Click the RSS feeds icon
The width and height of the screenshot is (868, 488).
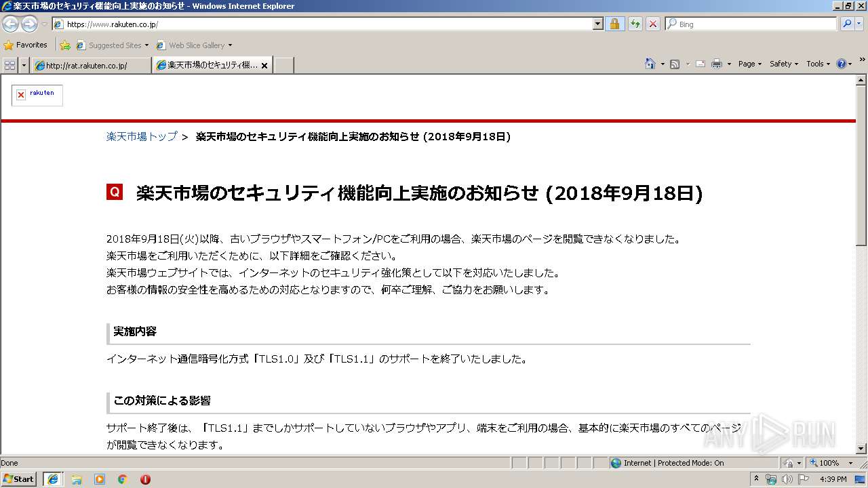pyautogui.click(x=675, y=64)
